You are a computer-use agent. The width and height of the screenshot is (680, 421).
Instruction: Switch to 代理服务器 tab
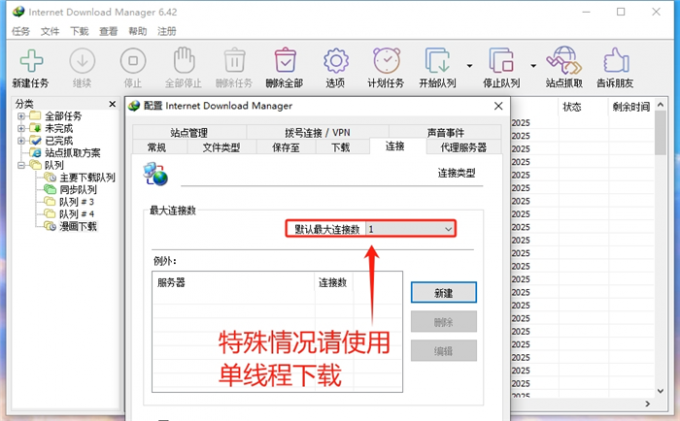(x=464, y=147)
